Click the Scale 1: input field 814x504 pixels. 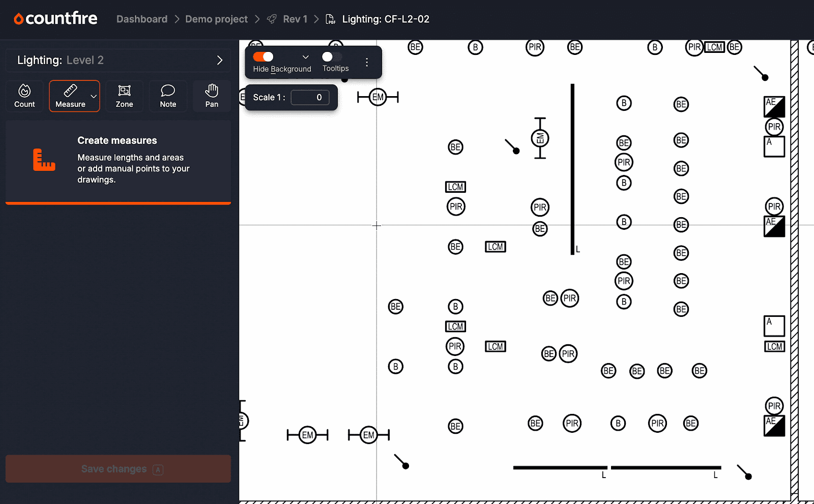310,97
